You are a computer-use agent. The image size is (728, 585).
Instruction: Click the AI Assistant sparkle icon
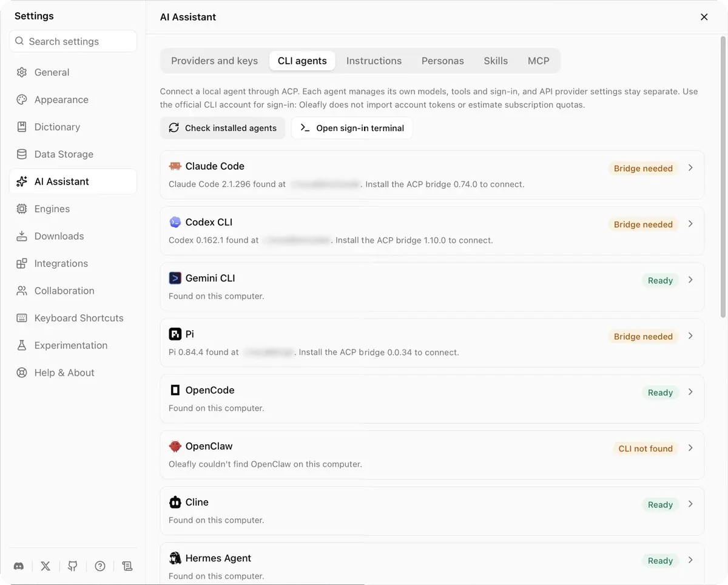[22, 181]
